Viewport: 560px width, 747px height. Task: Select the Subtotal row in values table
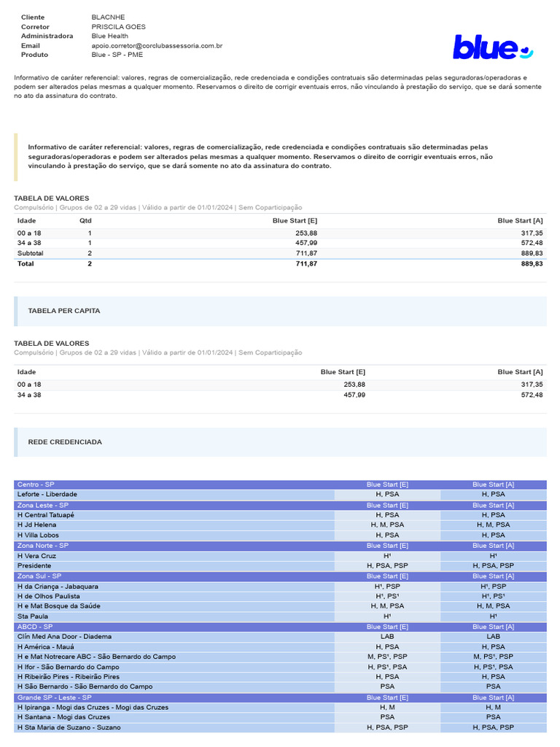tap(280, 253)
